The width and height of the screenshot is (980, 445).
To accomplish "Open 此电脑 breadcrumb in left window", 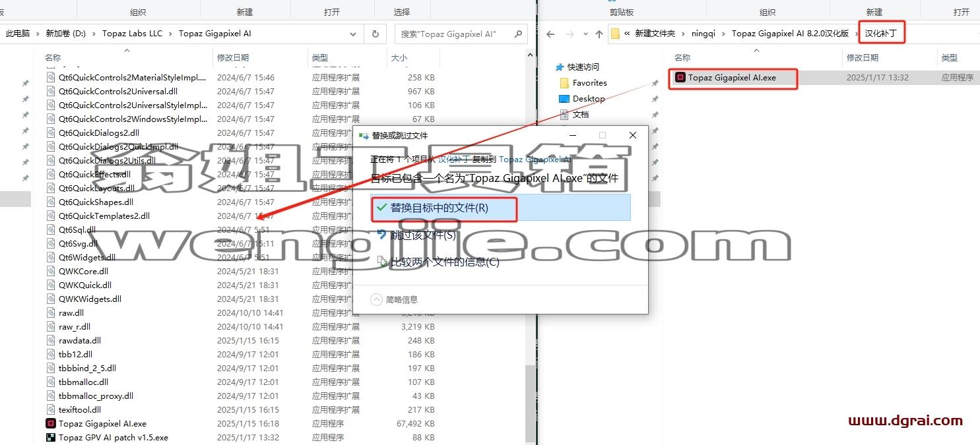I will [18, 34].
